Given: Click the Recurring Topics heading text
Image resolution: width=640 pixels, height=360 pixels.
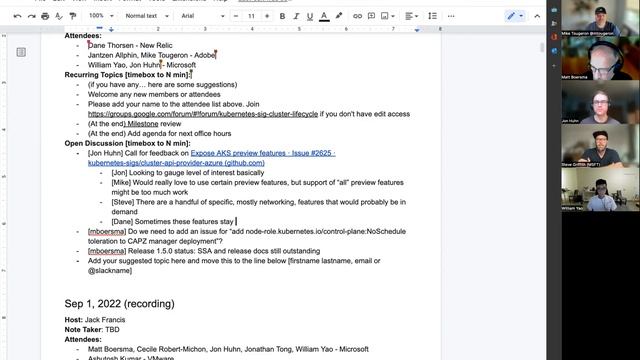Looking at the screenshot, I should click(127, 75).
